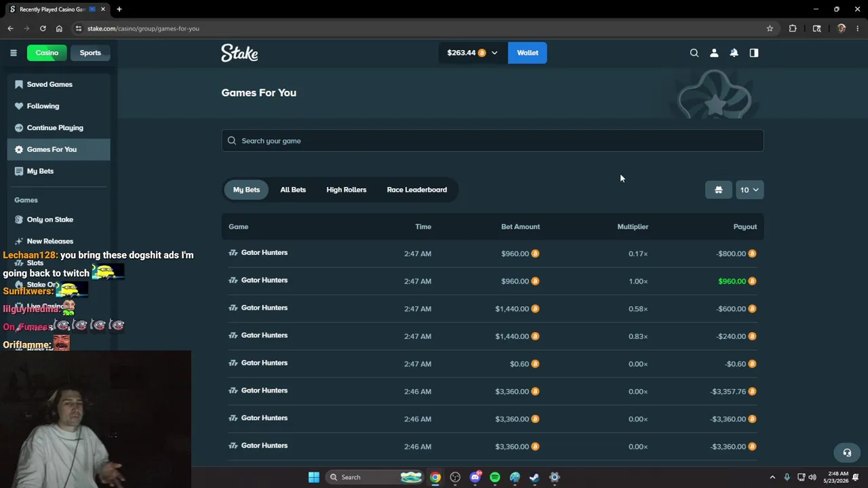The image size is (868, 488).
Task: Click the browser home icon
Action: (x=59, y=28)
